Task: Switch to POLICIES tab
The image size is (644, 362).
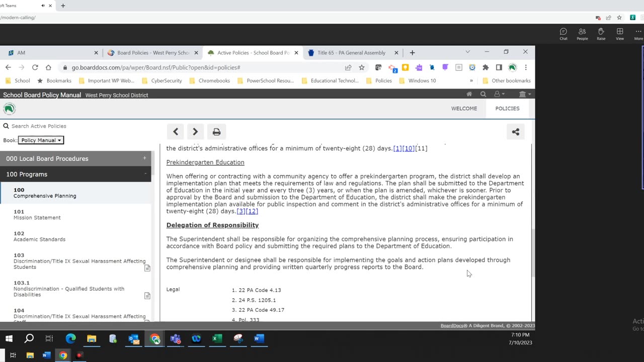Action: pos(507,109)
